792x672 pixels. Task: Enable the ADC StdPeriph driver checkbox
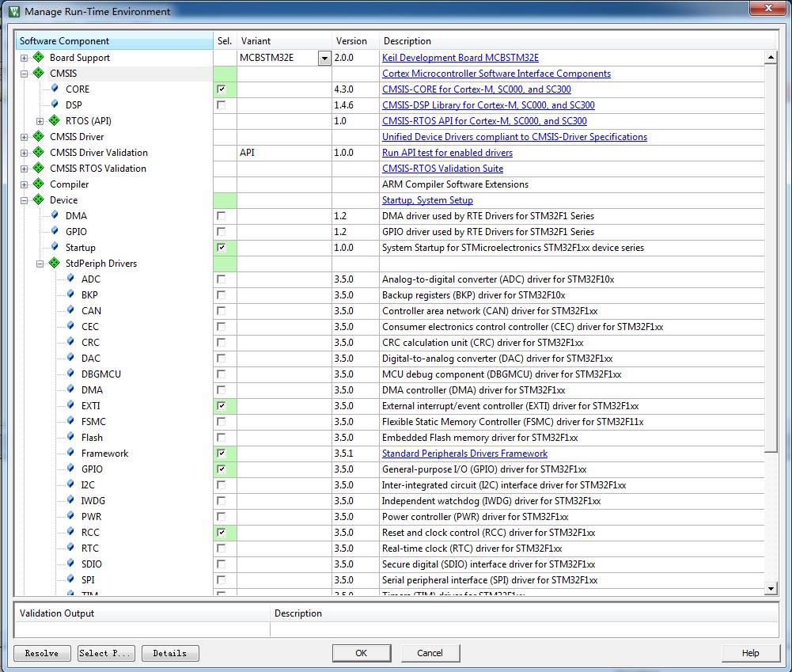click(222, 279)
